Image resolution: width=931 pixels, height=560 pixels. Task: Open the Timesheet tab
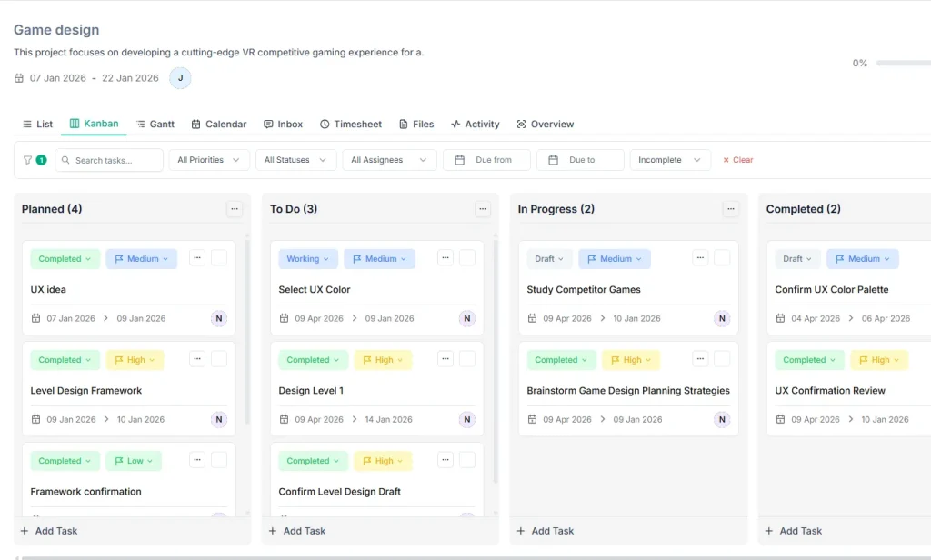click(351, 125)
